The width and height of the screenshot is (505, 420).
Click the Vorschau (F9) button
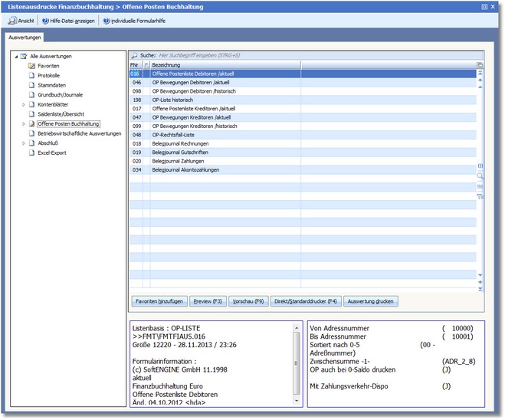(248, 301)
